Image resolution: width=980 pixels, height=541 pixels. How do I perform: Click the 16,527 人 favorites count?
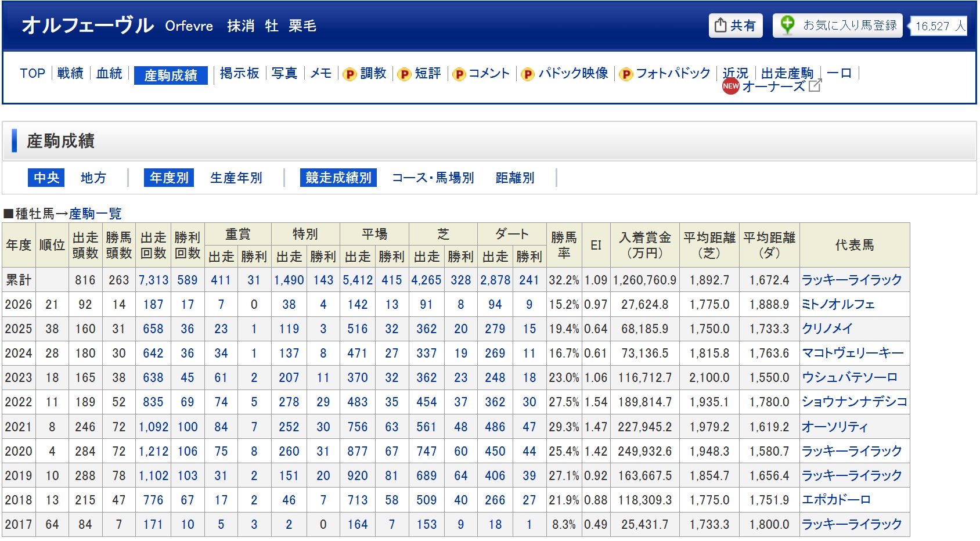939,26
